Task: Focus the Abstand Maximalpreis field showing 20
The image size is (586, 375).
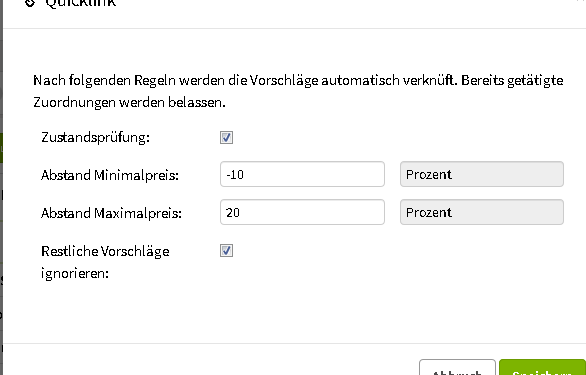Action: (302, 212)
